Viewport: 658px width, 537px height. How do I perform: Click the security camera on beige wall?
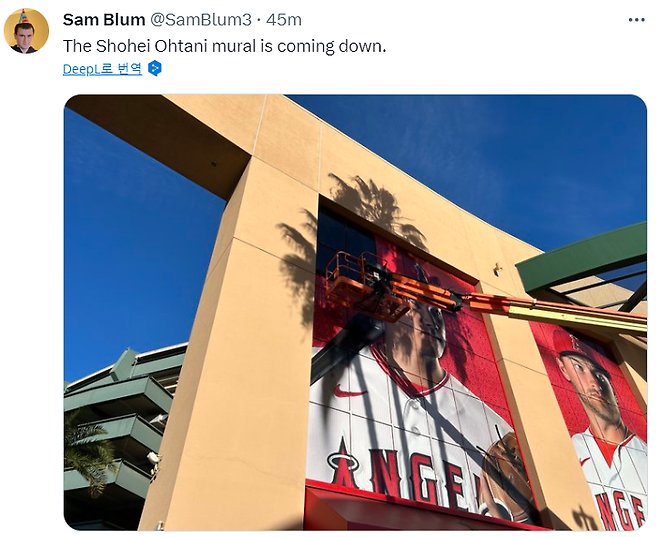coord(497,269)
